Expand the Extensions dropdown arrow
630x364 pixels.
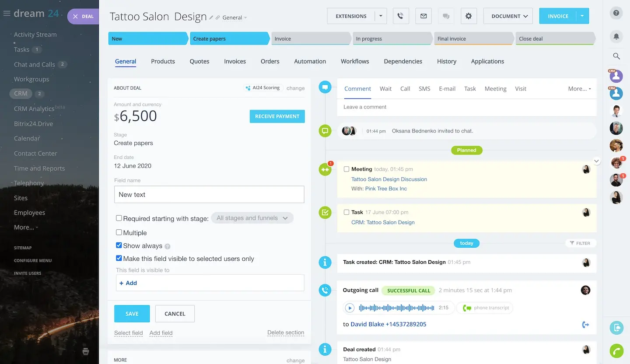coord(381,16)
